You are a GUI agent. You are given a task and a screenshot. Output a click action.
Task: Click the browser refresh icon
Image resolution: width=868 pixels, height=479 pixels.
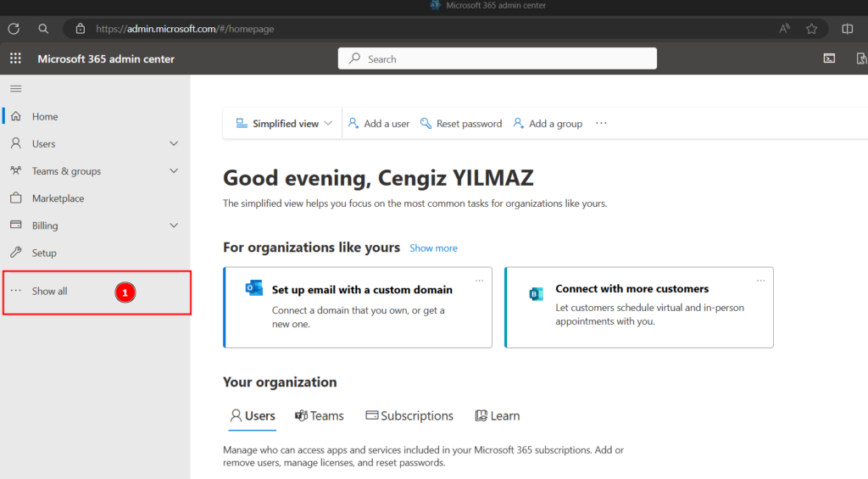pyautogui.click(x=14, y=29)
